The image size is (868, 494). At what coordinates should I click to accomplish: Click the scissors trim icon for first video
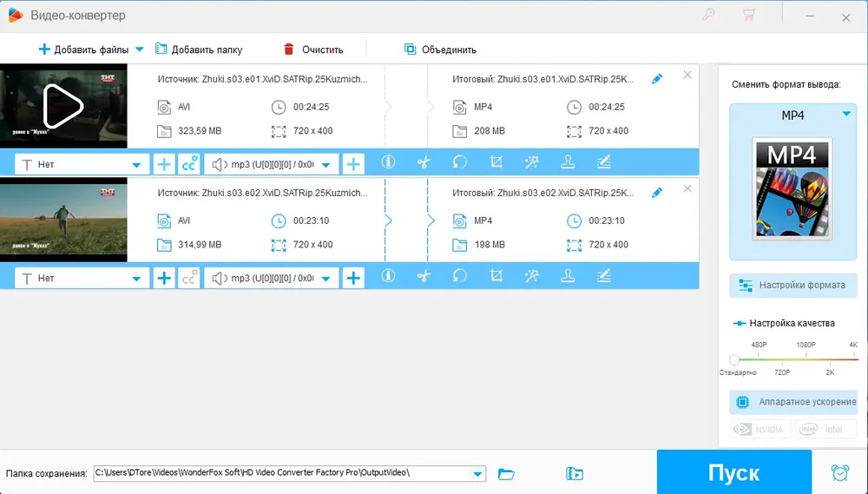[x=424, y=162]
